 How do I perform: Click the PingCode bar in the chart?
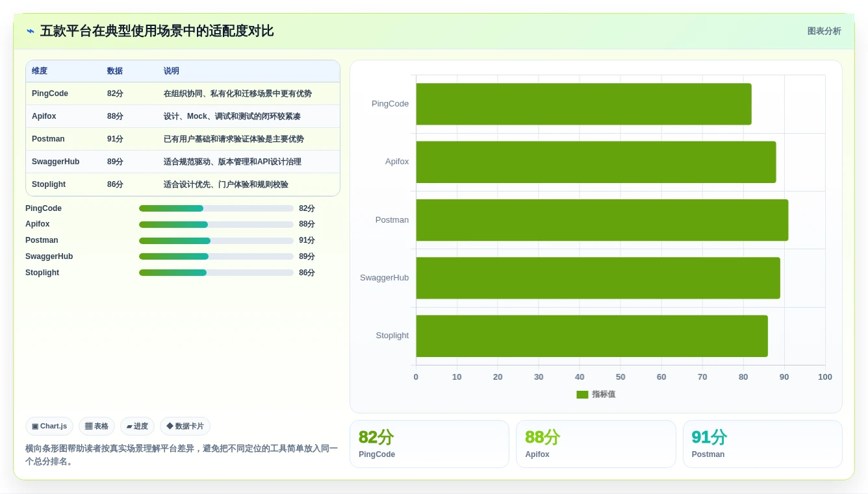583,104
